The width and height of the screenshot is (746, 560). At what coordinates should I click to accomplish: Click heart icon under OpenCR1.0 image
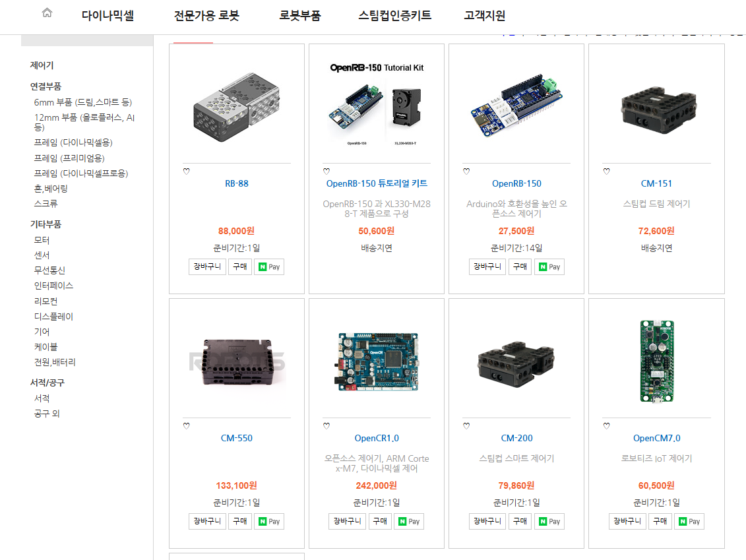(x=326, y=426)
